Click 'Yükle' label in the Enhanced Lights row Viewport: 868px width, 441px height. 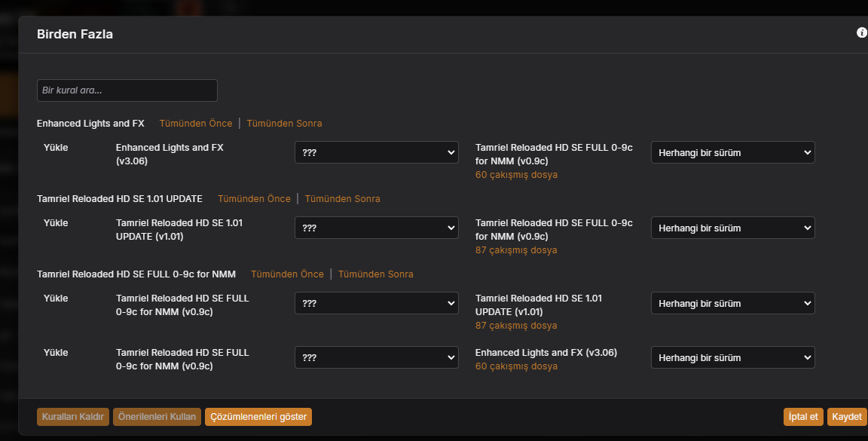(x=56, y=147)
